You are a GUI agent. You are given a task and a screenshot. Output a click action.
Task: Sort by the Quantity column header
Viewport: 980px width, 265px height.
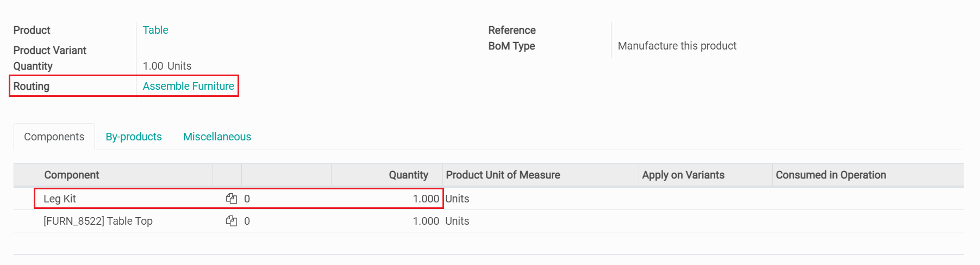click(408, 175)
